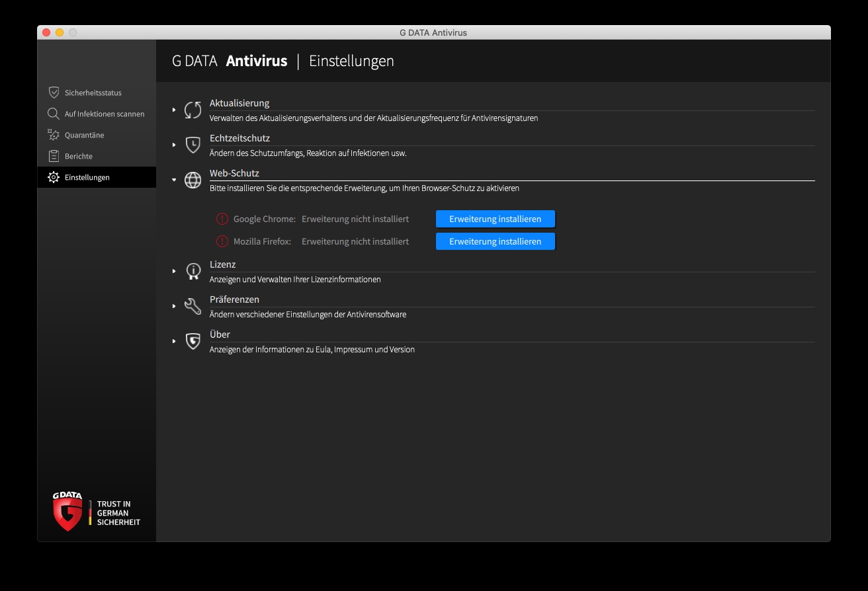Click the Präferenzen description about Antivirensoftware
Image resolution: width=868 pixels, height=591 pixels.
point(308,315)
